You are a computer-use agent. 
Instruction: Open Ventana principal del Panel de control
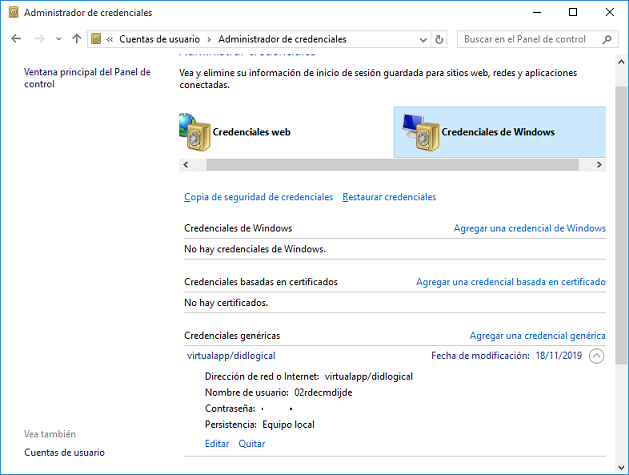(x=87, y=78)
